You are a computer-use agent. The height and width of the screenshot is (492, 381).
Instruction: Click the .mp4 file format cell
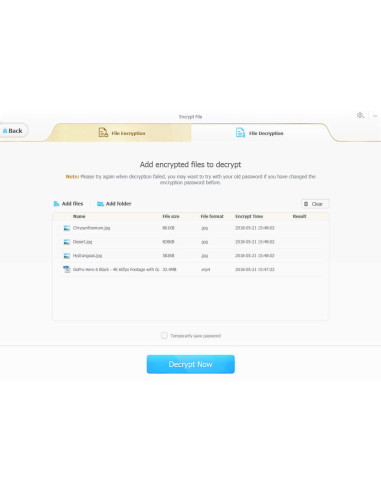click(x=206, y=269)
